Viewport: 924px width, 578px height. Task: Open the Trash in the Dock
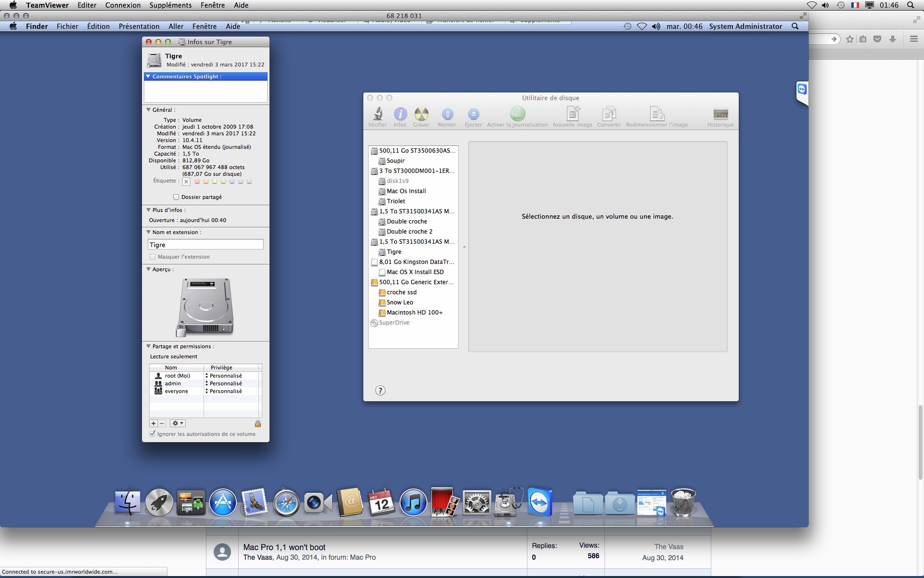click(x=683, y=502)
